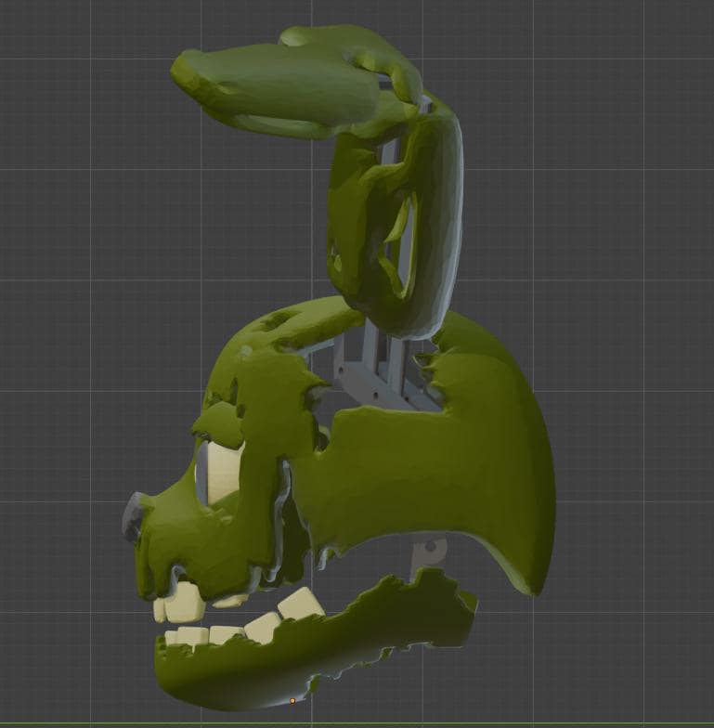
Task: Select the gray nose on the snout
Action: (133, 516)
